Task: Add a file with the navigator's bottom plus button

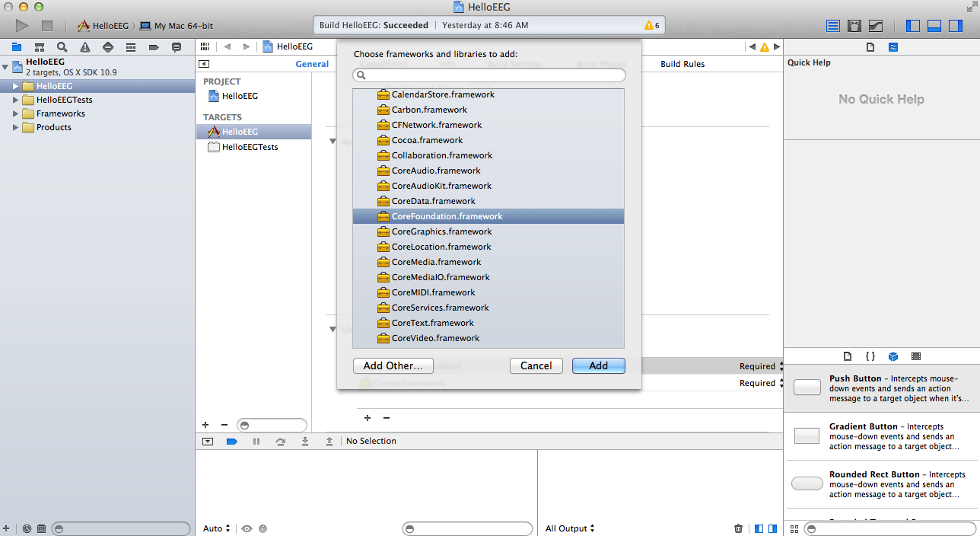Action: (6, 528)
